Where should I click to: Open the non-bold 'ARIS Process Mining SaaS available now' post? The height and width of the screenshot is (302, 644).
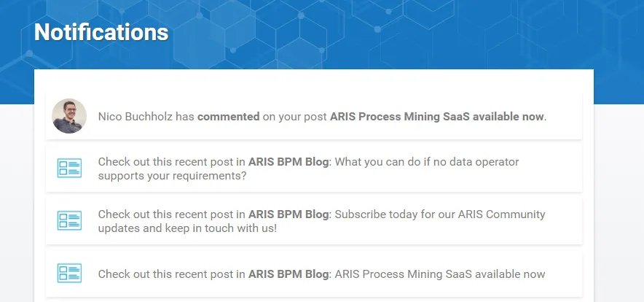(x=440, y=274)
